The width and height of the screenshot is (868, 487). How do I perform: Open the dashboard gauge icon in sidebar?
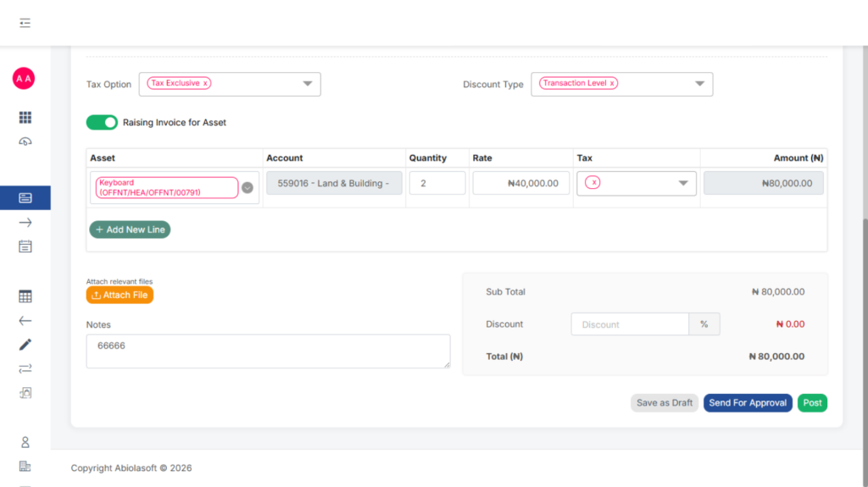tap(25, 141)
